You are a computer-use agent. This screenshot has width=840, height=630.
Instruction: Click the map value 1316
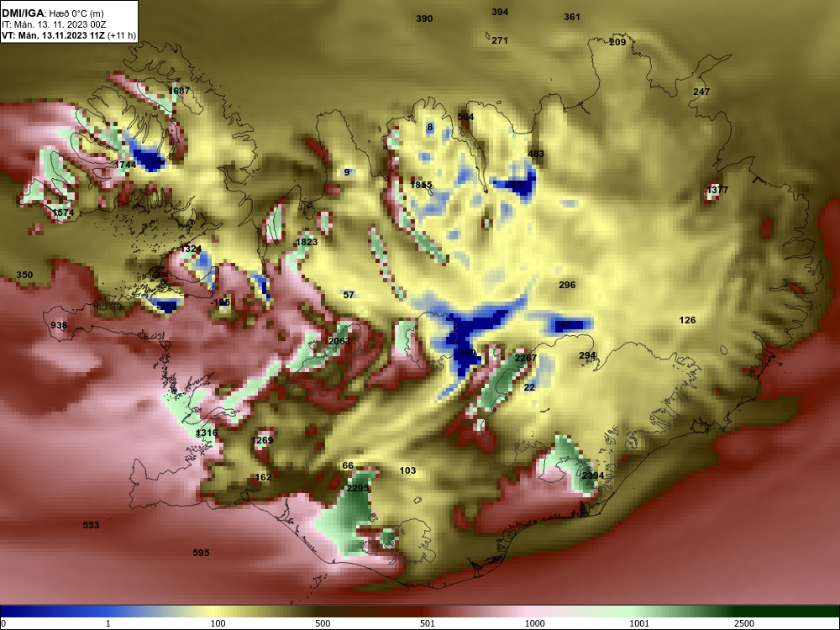coord(207,433)
